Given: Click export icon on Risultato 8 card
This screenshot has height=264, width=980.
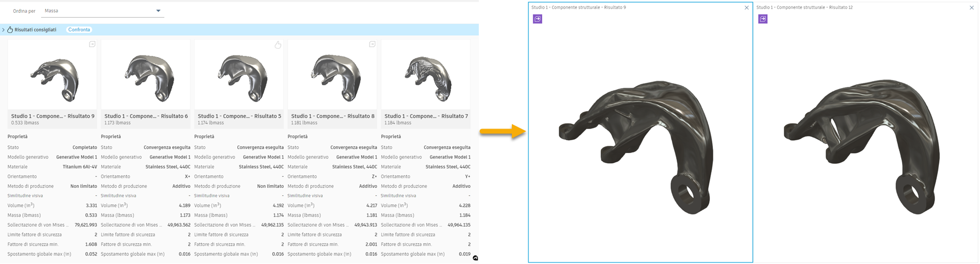Looking at the screenshot, I should [x=372, y=44].
